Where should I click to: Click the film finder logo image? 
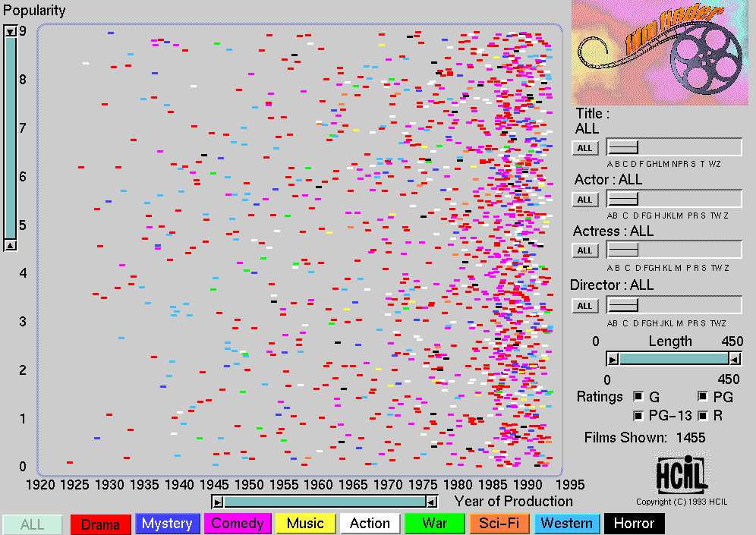pos(660,52)
